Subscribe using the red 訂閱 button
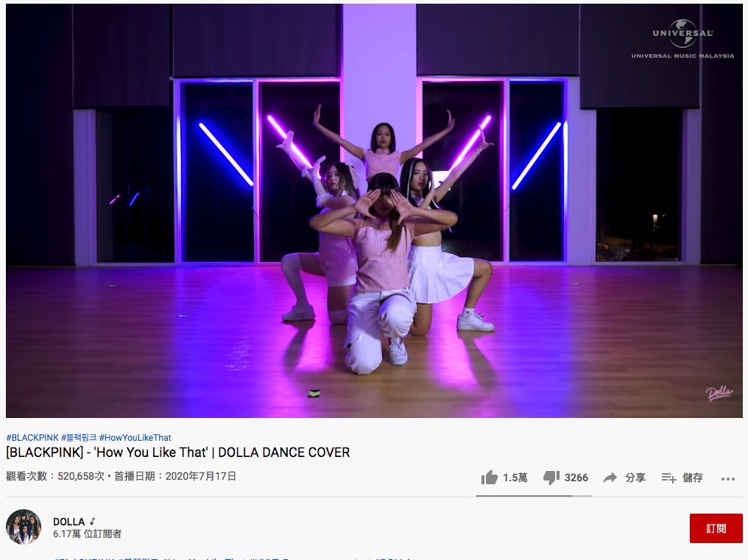Viewport: 748px width, 560px height. point(716,528)
